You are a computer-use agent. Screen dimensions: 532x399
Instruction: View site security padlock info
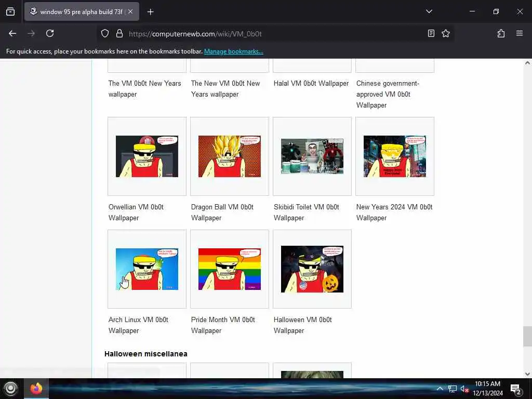(x=119, y=33)
